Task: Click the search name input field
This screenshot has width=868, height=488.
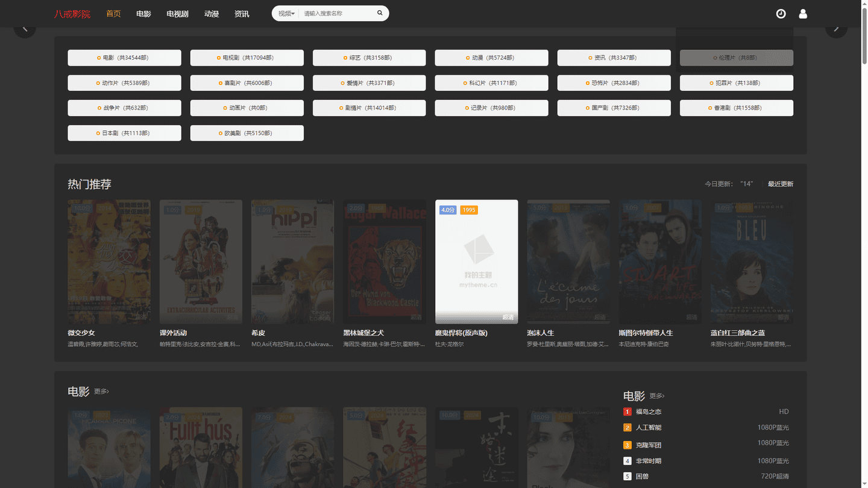Action: point(336,13)
